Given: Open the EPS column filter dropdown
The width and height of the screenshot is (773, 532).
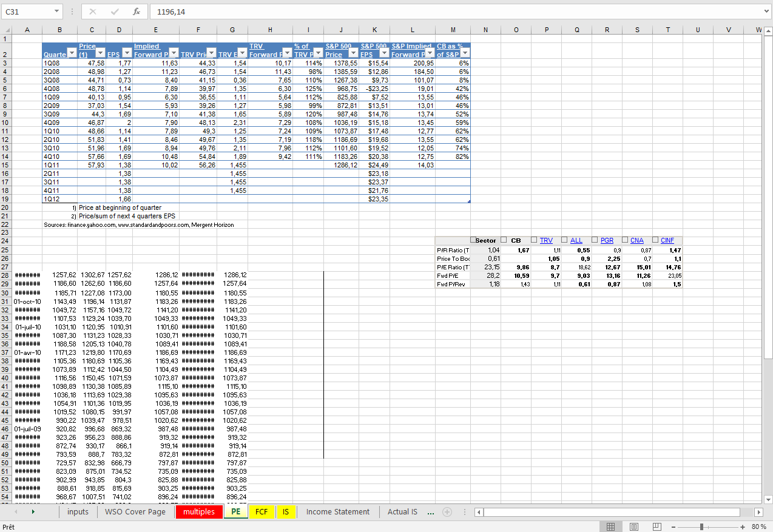Looking at the screenshot, I should coord(127,54).
